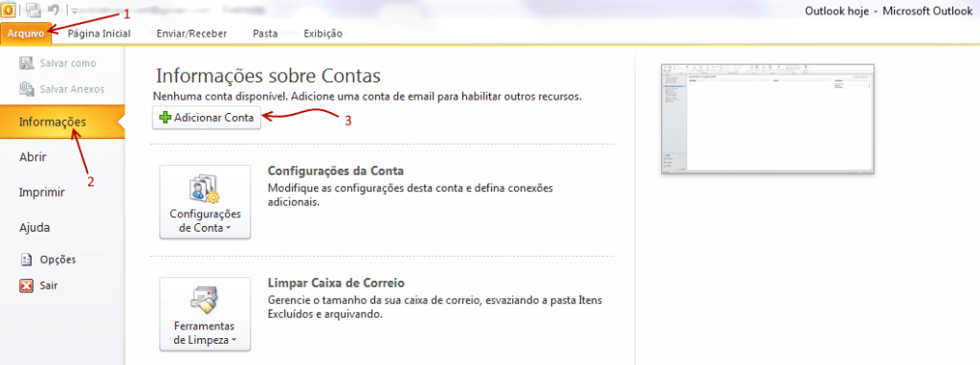Select the Salvar como menu text

click(68, 63)
